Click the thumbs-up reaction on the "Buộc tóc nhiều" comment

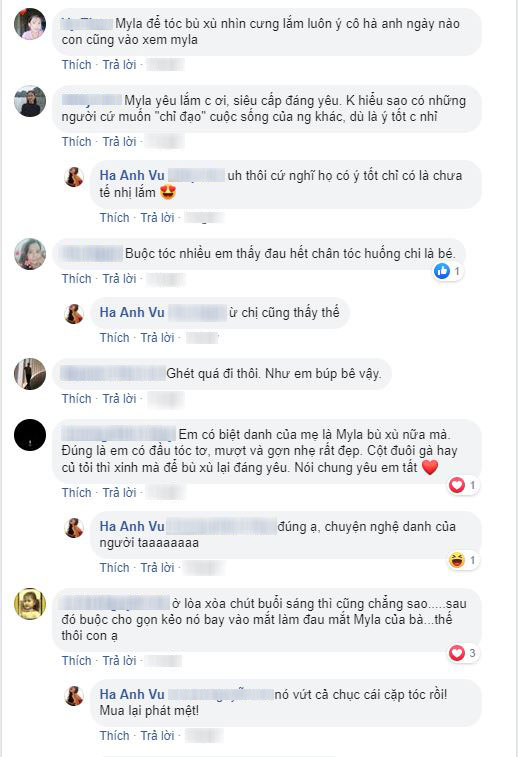[442, 271]
